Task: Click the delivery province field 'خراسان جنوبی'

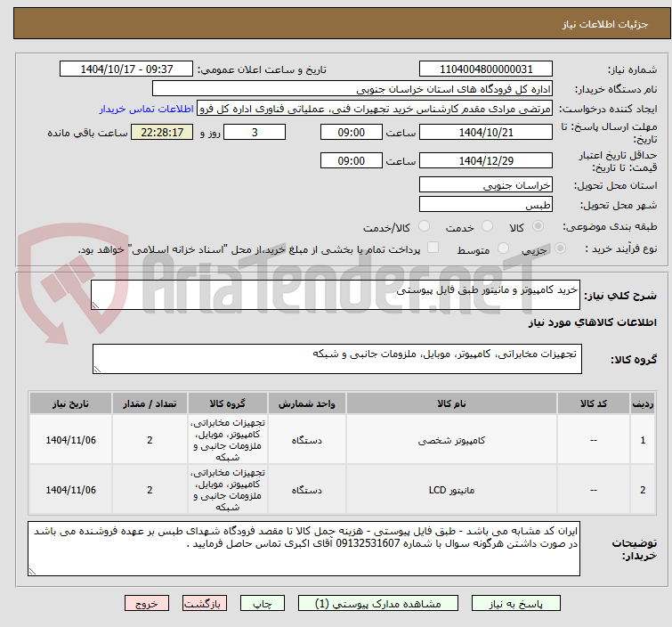Action: [x=486, y=185]
